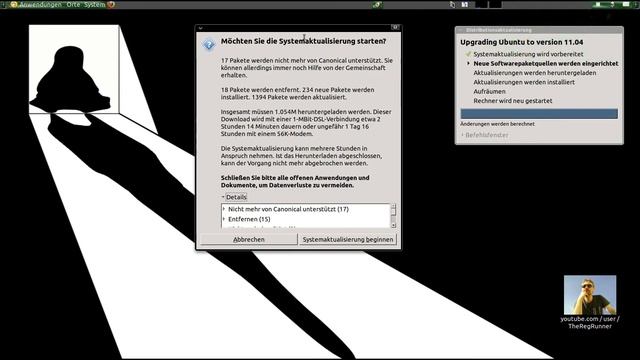Click the 'Aufräumen' step
640x360 pixels.
click(x=489, y=92)
